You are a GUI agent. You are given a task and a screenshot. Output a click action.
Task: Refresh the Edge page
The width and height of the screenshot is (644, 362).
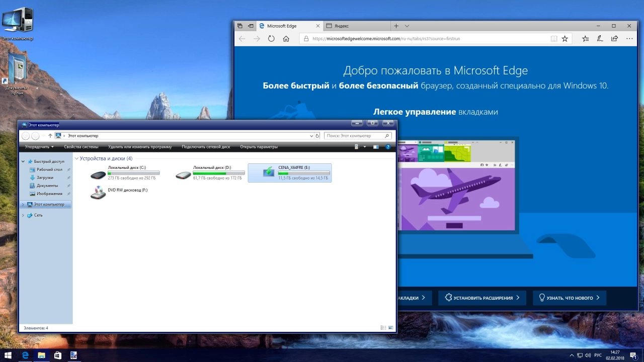pyautogui.click(x=271, y=39)
